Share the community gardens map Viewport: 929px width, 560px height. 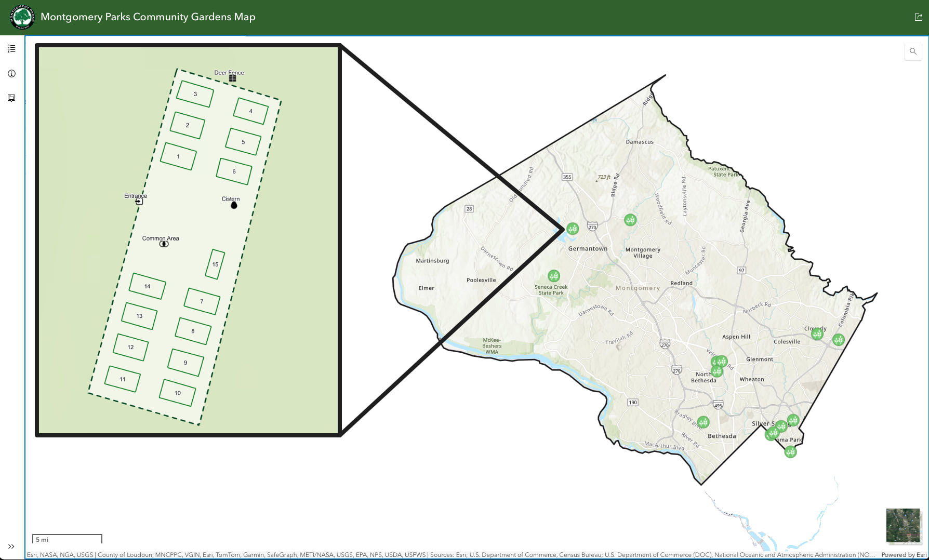point(918,17)
